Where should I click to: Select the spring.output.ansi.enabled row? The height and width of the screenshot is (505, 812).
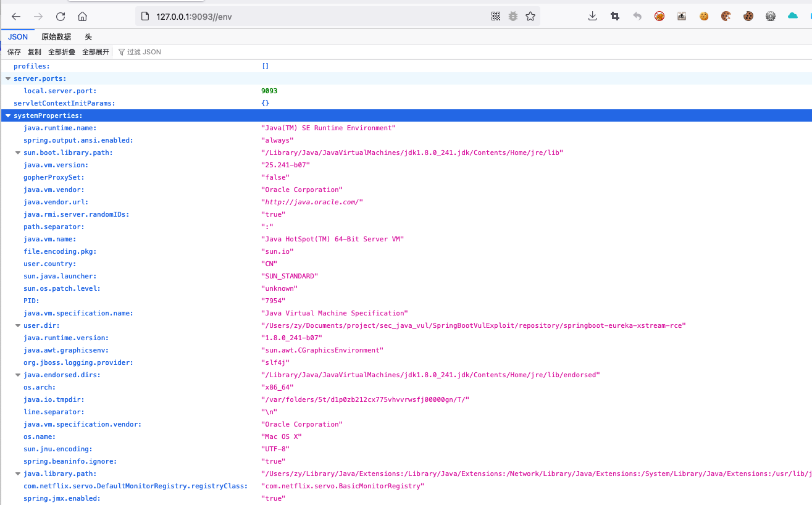(406, 140)
